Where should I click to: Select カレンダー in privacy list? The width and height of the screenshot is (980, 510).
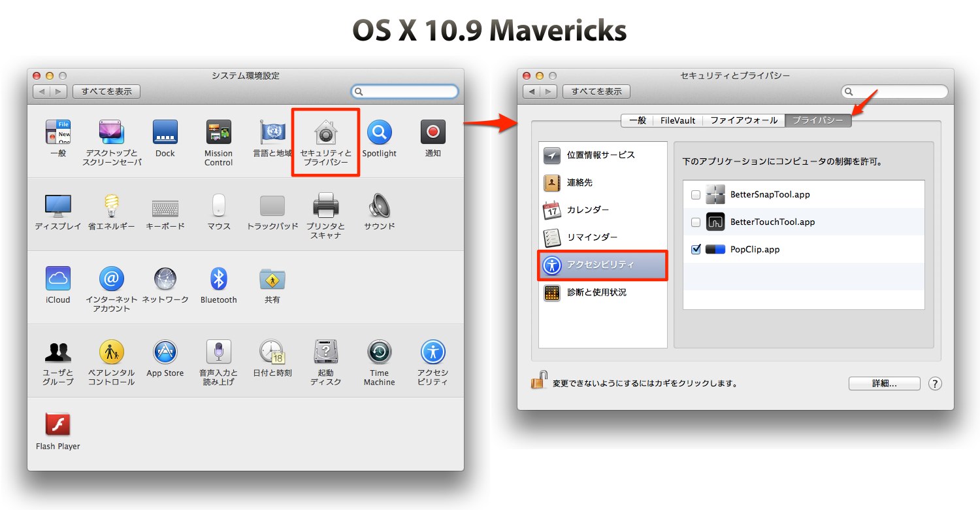coord(603,211)
